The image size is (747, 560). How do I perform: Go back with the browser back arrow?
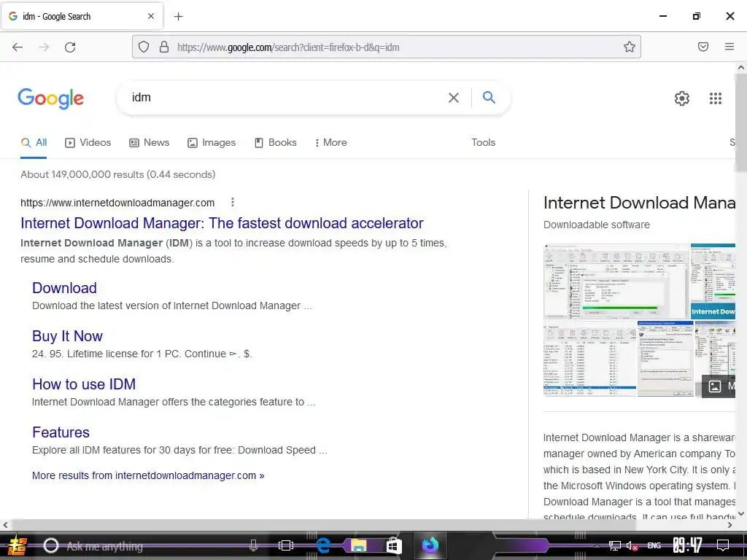click(x=18, y=47)
